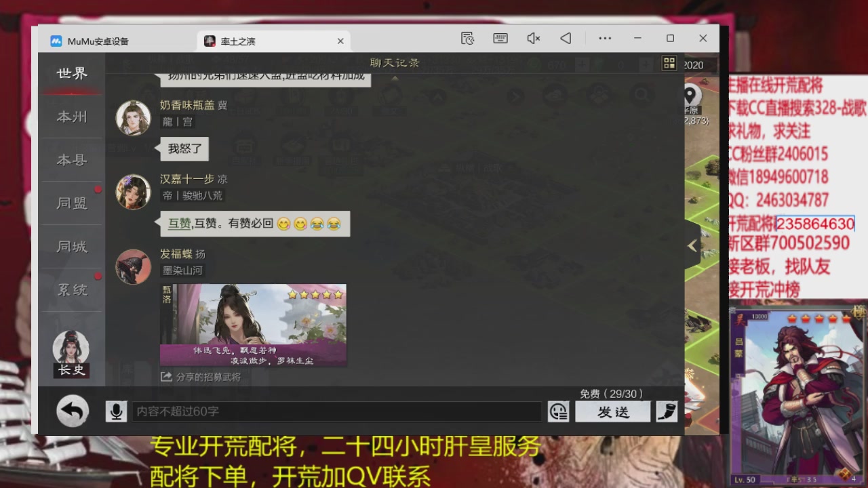The width and height of the screenshot is (868, 488).
Task: Open 发福蝶's avatar
Action: click(x=133, y=266)
